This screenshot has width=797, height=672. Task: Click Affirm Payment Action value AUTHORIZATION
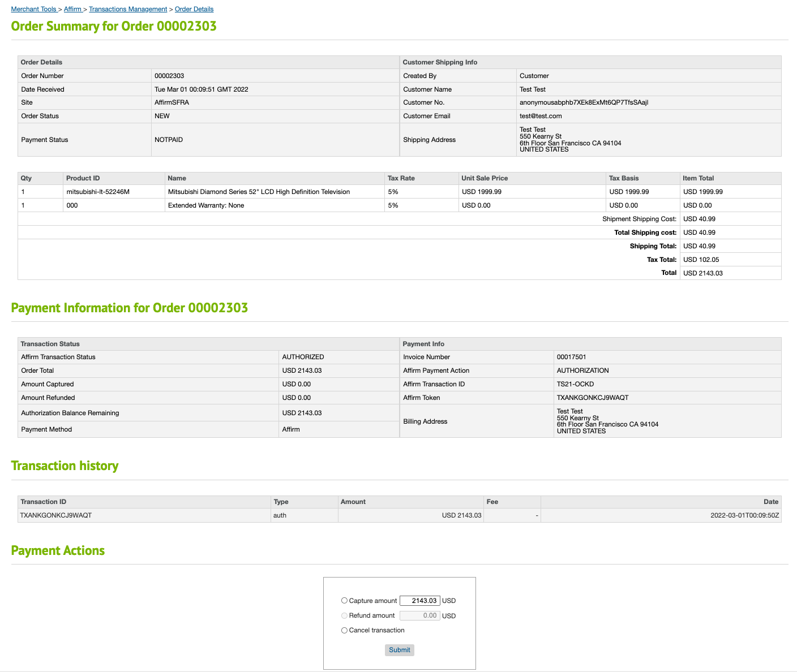(x=583, y=371)
